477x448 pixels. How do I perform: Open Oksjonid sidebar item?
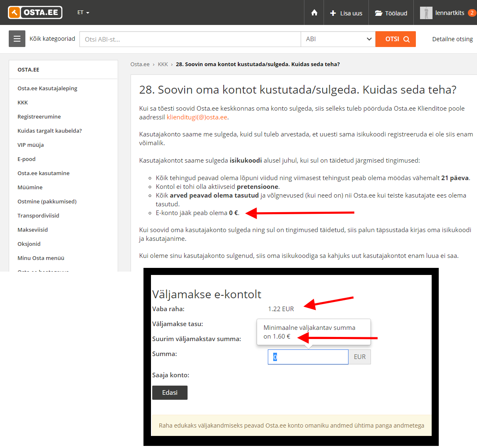29,244
